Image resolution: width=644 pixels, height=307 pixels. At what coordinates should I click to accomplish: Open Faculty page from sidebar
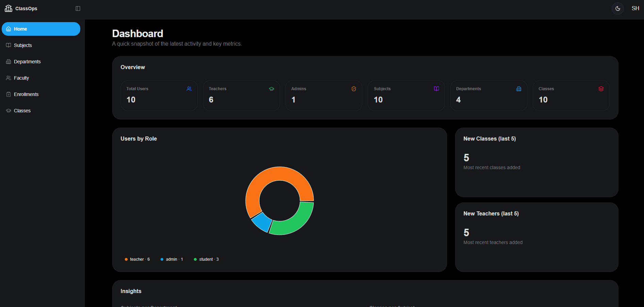(x=41, y=78)
